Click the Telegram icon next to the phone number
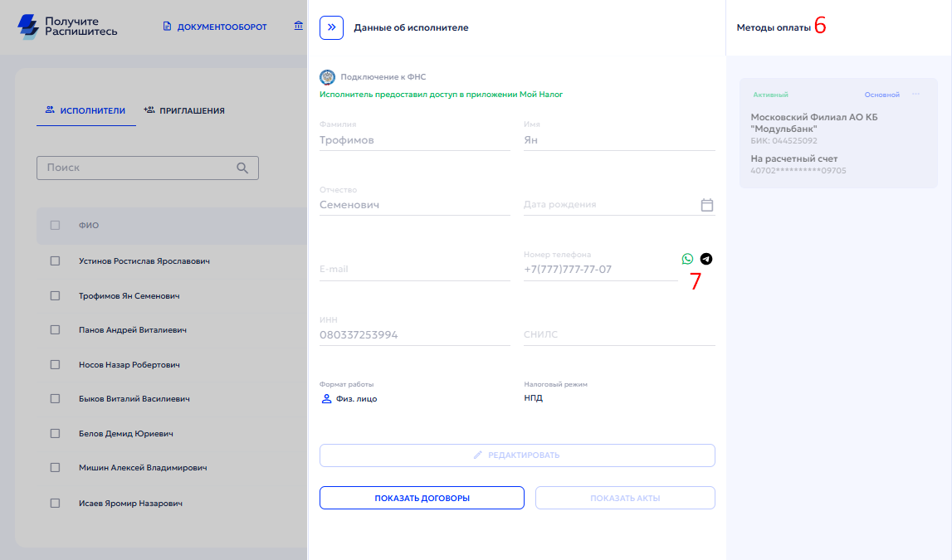The width and height of the screenshot is (952, 560). tap(706, 259)
